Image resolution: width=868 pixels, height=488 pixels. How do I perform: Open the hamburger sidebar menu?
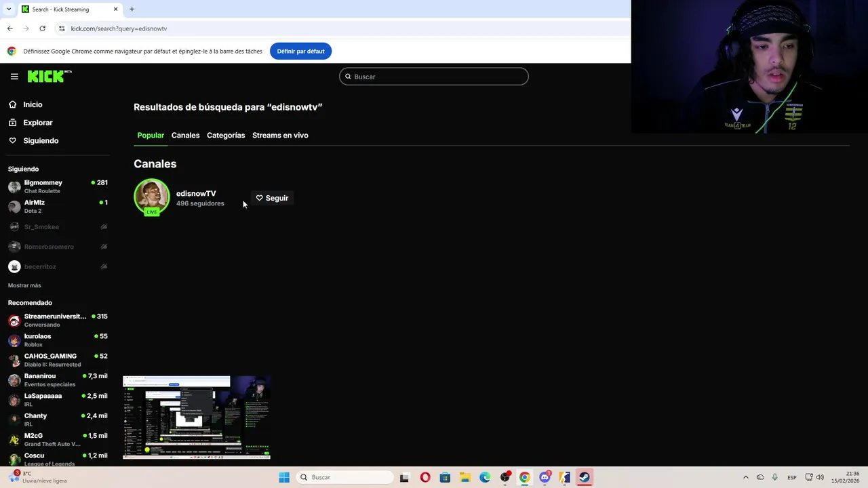coord(14,77)
